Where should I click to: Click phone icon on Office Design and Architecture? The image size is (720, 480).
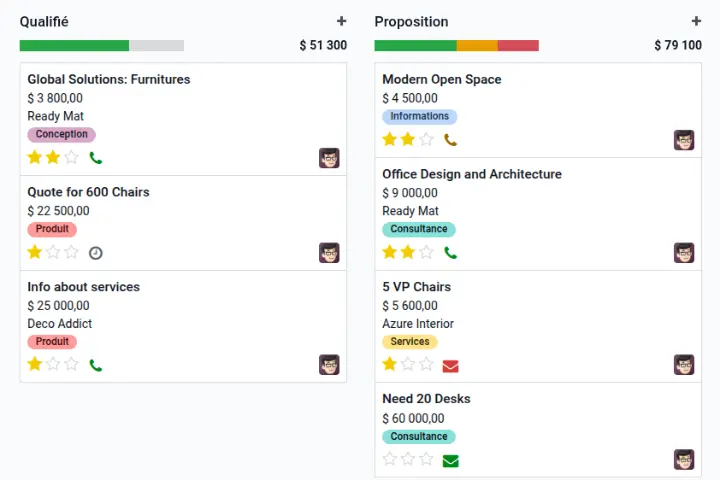pos(451,253)
